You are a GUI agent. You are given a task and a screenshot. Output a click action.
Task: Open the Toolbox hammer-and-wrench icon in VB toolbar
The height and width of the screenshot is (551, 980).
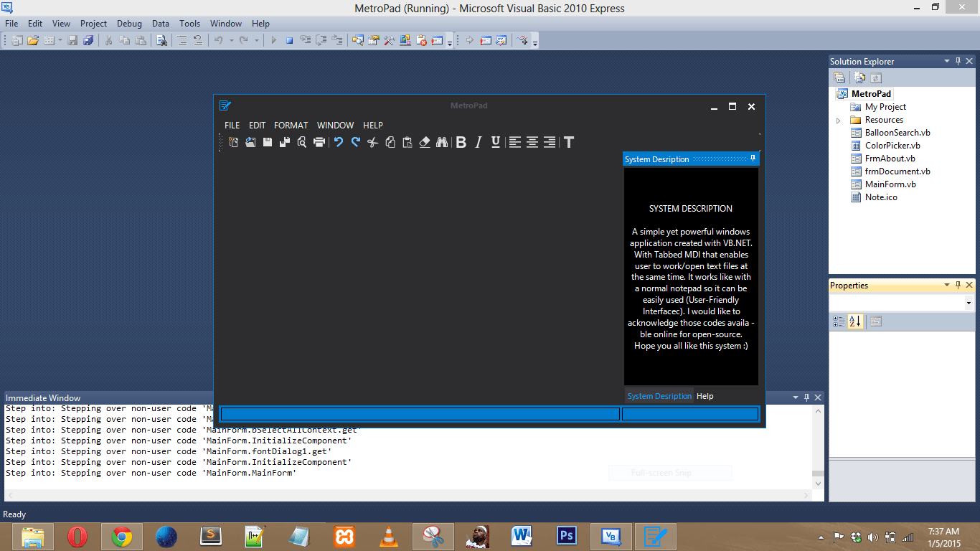point(390,41)
